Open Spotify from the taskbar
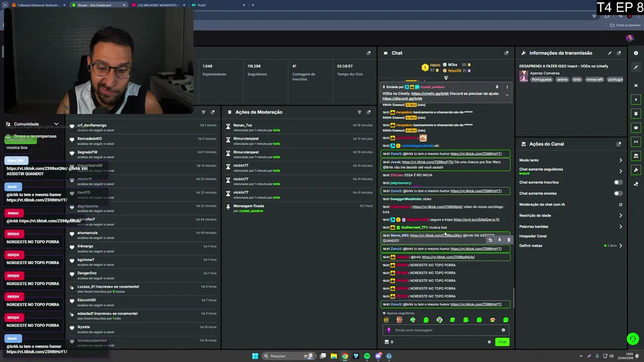Viewport: 644px width, 362px height. click(367, 356)
